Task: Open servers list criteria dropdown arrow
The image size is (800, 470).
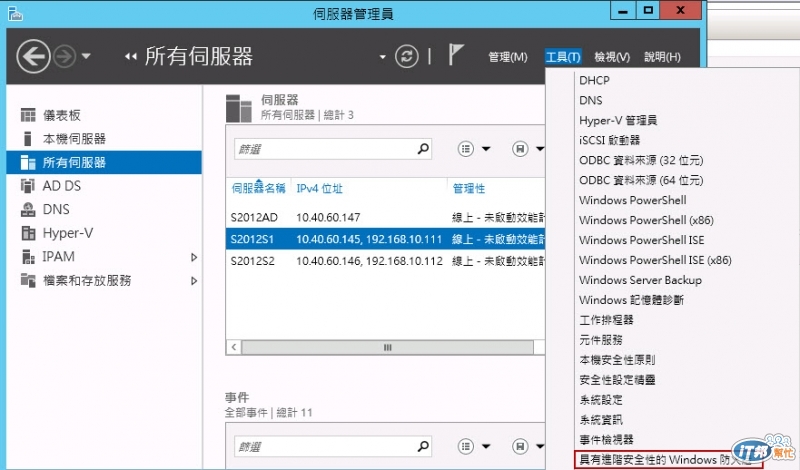Action: click(486, 149)
